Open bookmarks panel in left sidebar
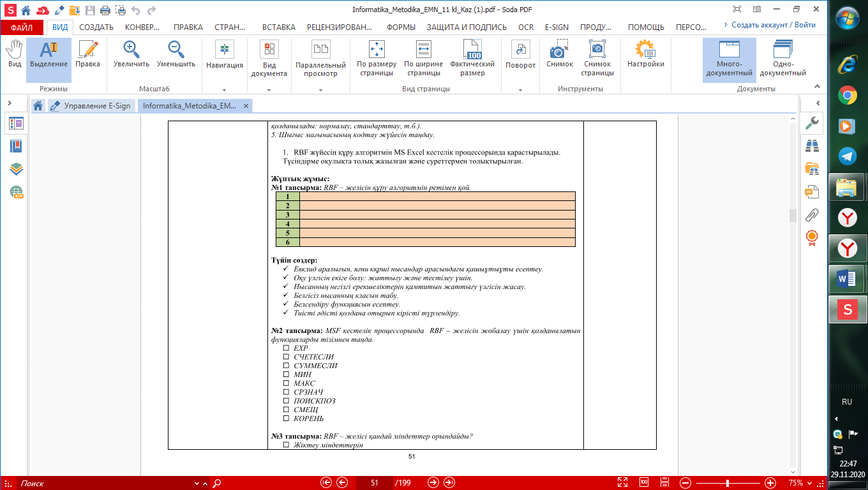The width and height of the screenshot is (868, 490). tap(16, 146)
